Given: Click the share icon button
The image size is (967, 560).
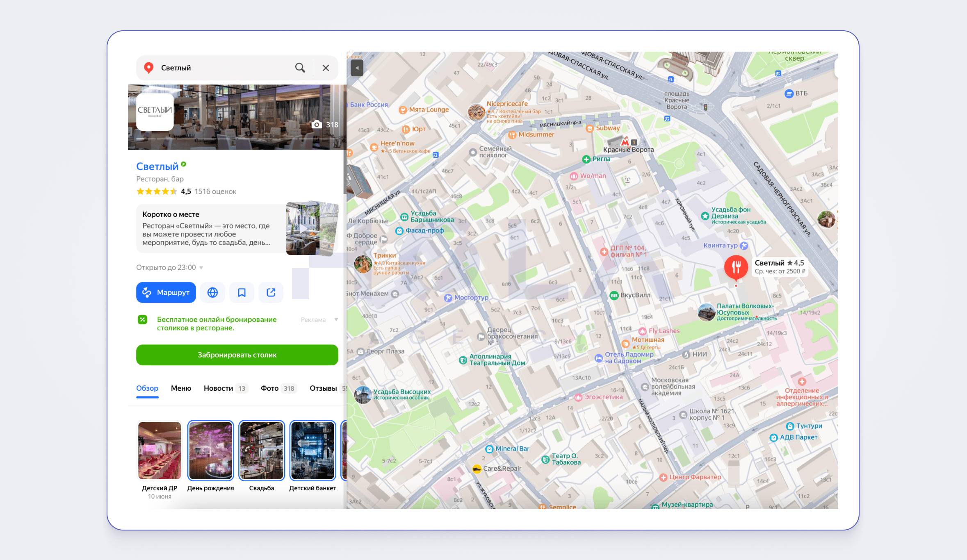Looking at the screenshot, I should tap(271, 292).
